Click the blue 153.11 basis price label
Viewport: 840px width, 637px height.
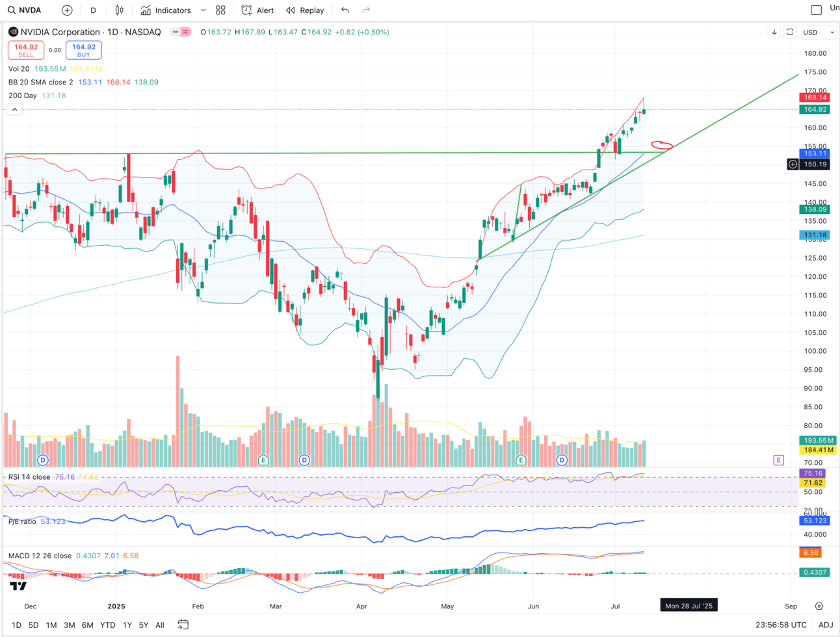(x=814, y=153)
